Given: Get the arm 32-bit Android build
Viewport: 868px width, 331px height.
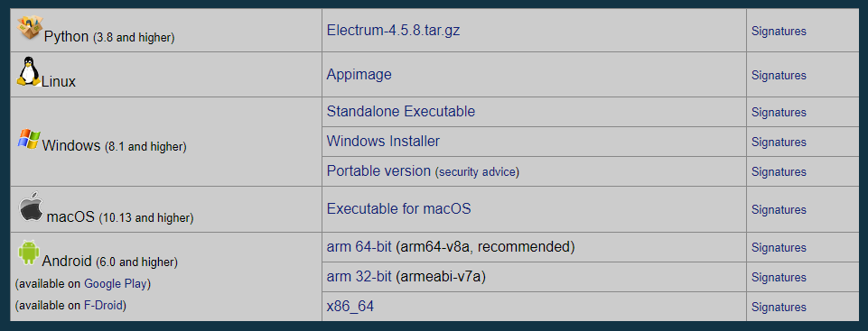Looking at the screenshot, I should (x=359, y=276).
